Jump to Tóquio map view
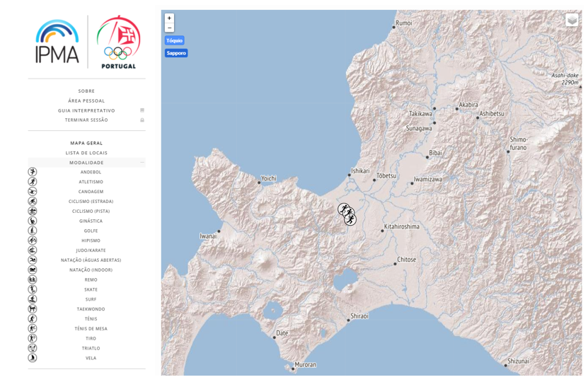588x382 pixels. 174,40
